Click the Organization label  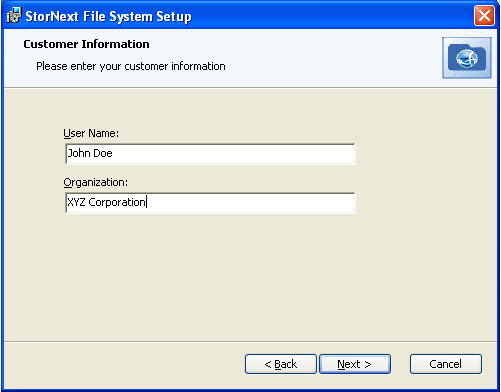tap(95, 182)
